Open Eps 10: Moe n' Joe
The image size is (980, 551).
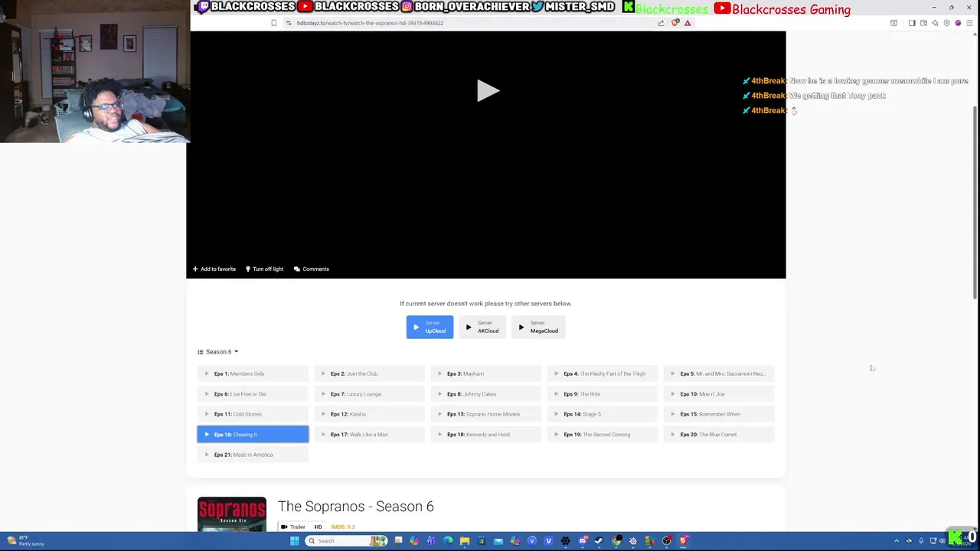[x=719, y=394]
